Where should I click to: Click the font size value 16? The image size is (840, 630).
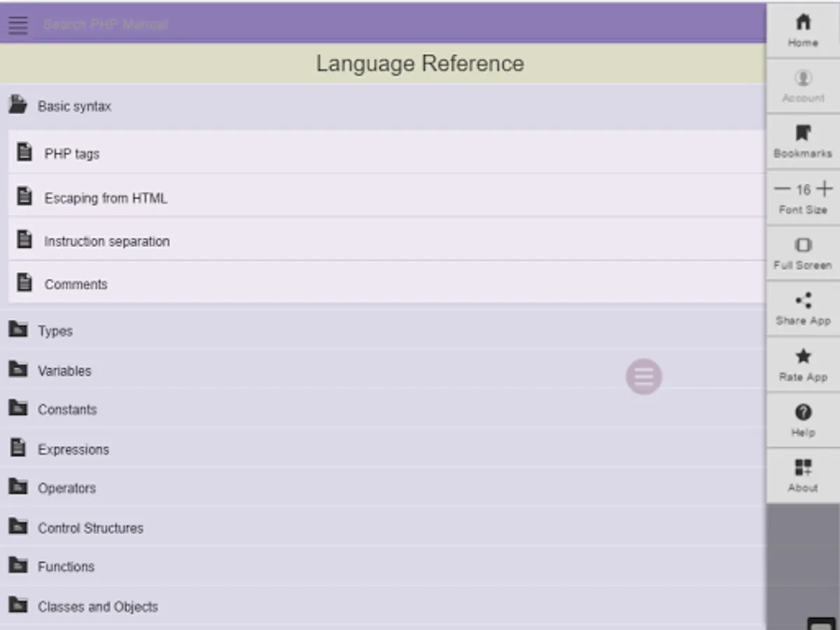(x=803, y=190)
